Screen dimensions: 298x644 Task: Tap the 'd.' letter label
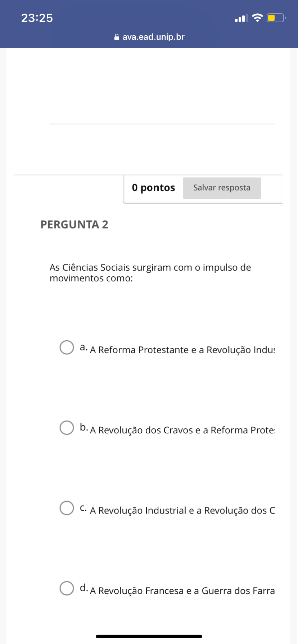point(83,588)
